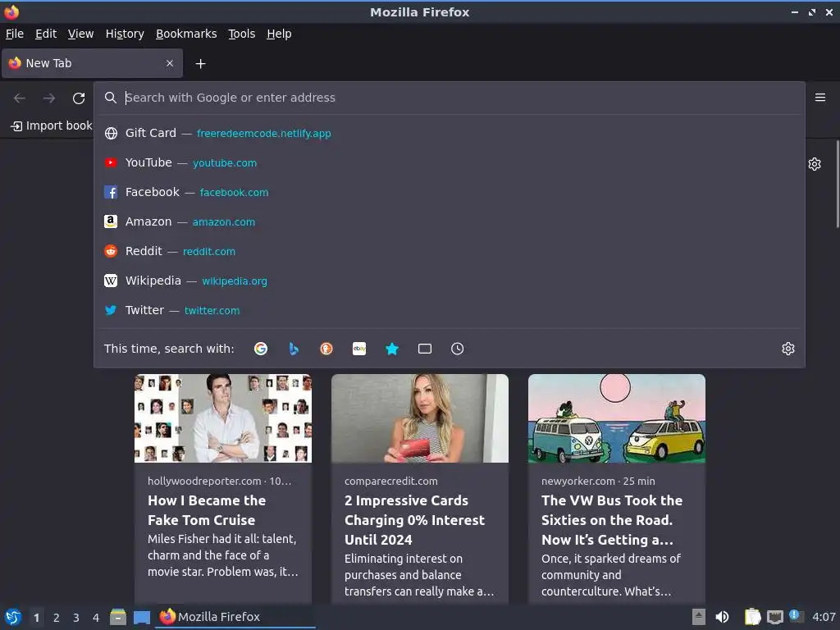Open the volume speaker tray icon
Screen dimensions: 840x630
722,617
